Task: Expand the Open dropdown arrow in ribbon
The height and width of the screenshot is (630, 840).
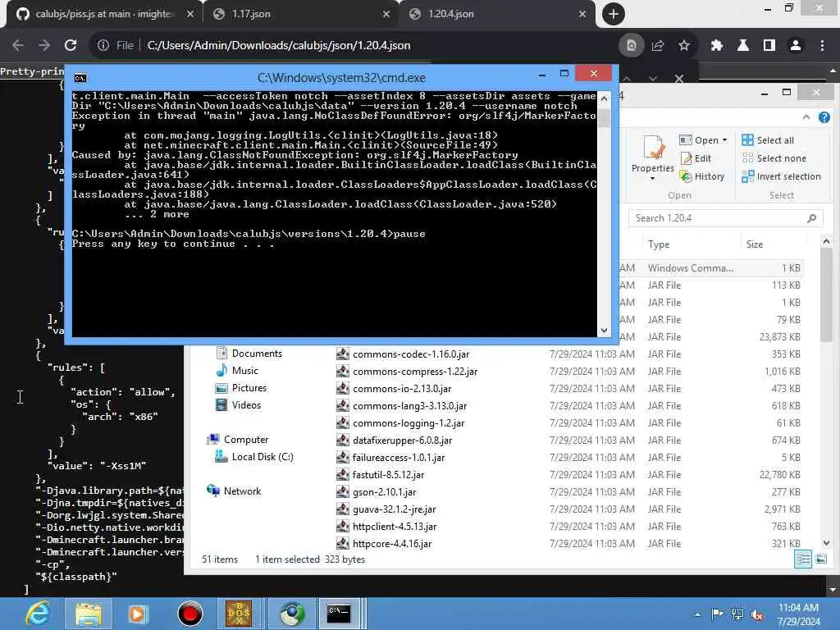Action: point(725,140)
